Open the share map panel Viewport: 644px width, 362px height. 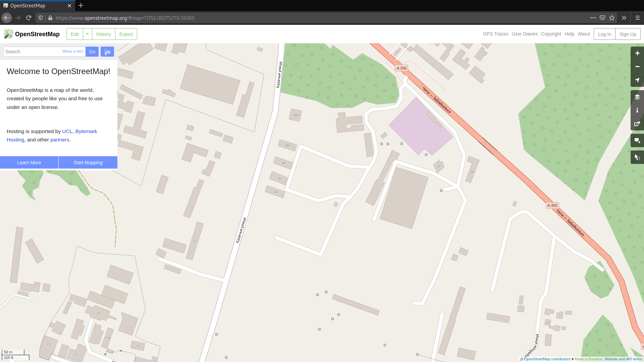pyautogui.click(x=637, y=124)
